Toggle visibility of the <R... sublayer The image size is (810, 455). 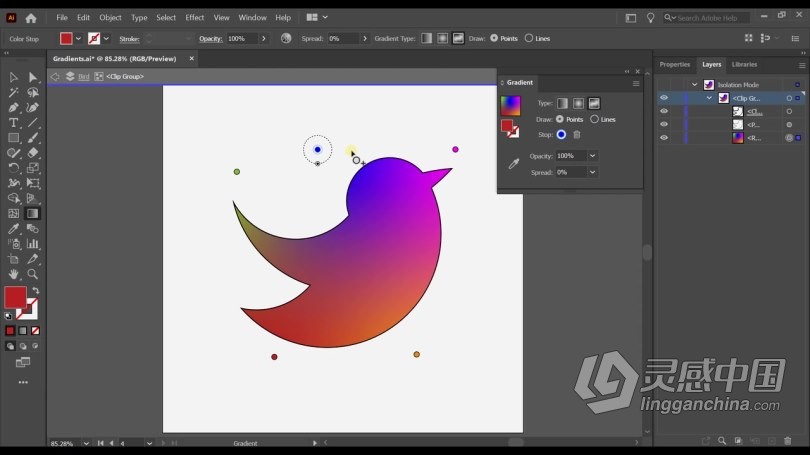[664, 138]
